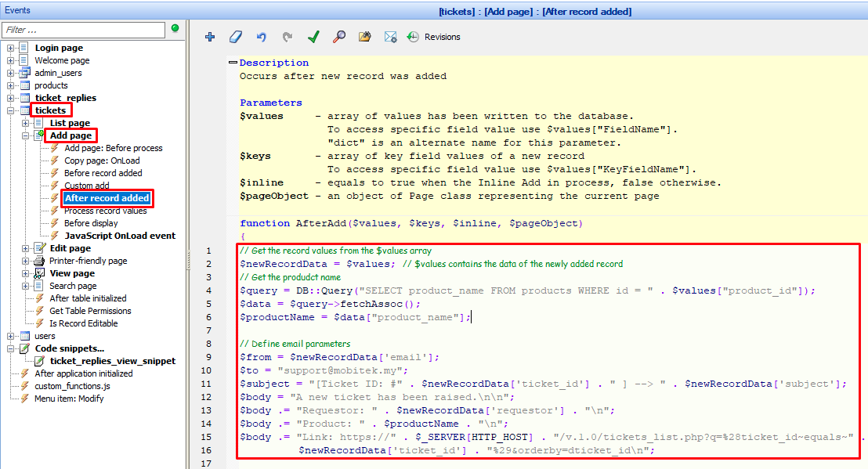Collapse the tickets table node

[x=11, y=110]
